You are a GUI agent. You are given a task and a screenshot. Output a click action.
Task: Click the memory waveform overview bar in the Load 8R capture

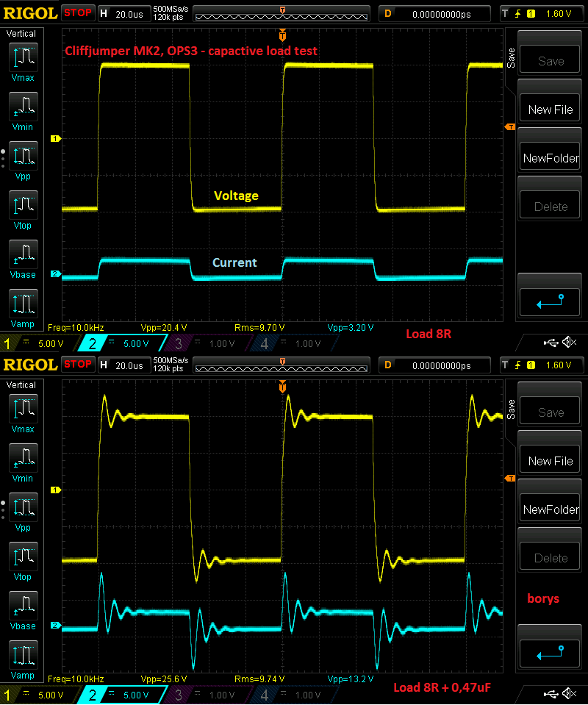pos(282,14)
